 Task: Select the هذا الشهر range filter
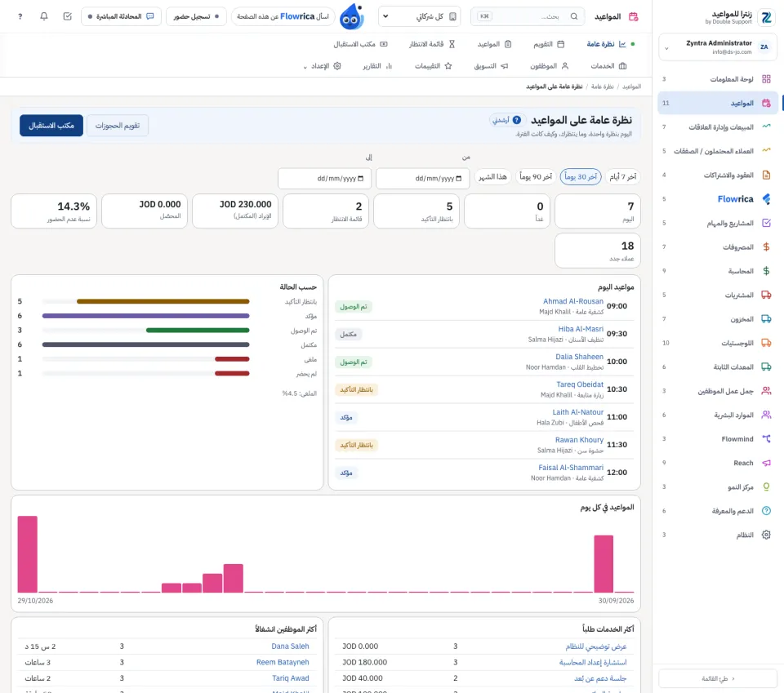(493, 177)
